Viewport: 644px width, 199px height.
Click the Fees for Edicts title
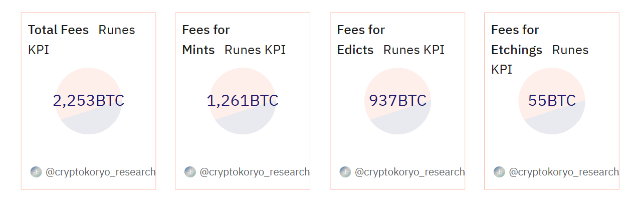[x=361, y=40]
